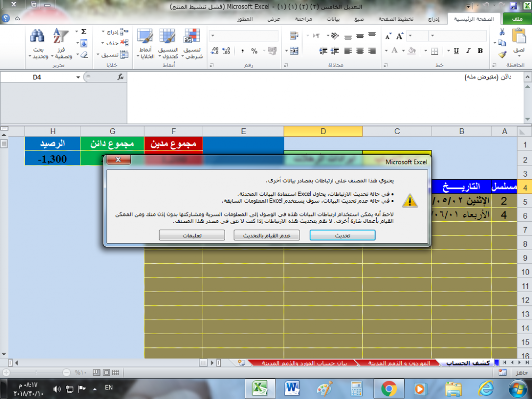Open Format as Table (التنسيق كجدول)
This screenshot has height=399, width=532.
(168, 44)
